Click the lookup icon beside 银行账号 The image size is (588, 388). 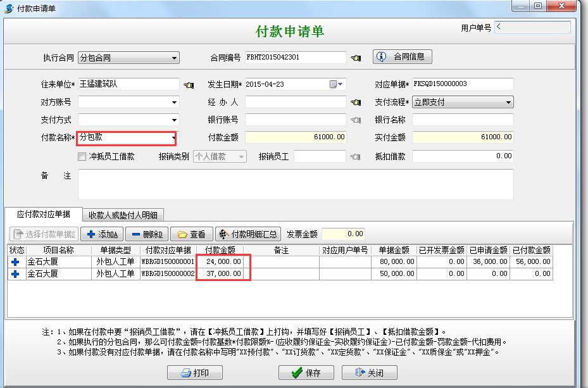[355, 119]
